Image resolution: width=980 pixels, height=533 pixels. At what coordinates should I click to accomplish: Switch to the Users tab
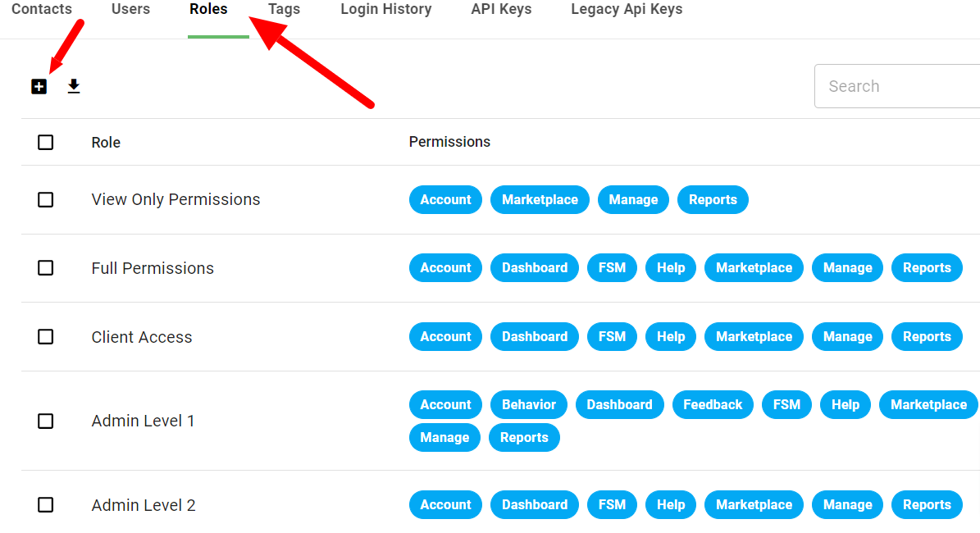pyautogui.click(x=130, y=10)
